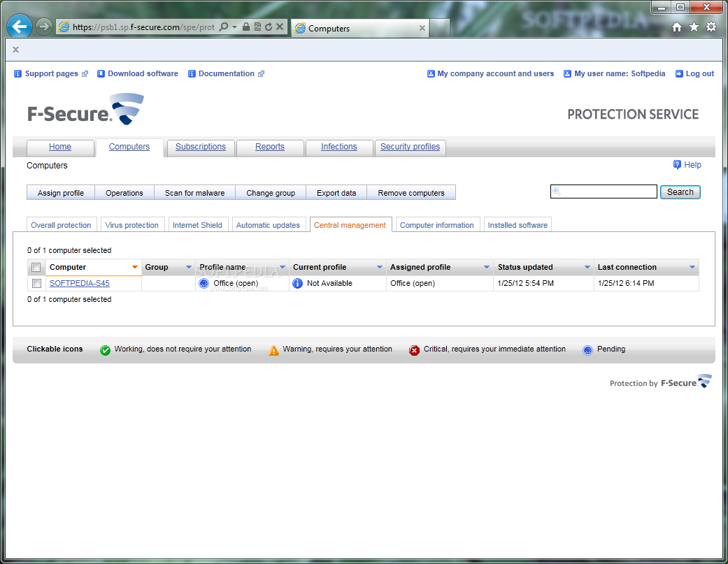Image resolution: width=728 pixels, height=564 pixels.
Task: Click the Export data button
Action: pos(336,193)
